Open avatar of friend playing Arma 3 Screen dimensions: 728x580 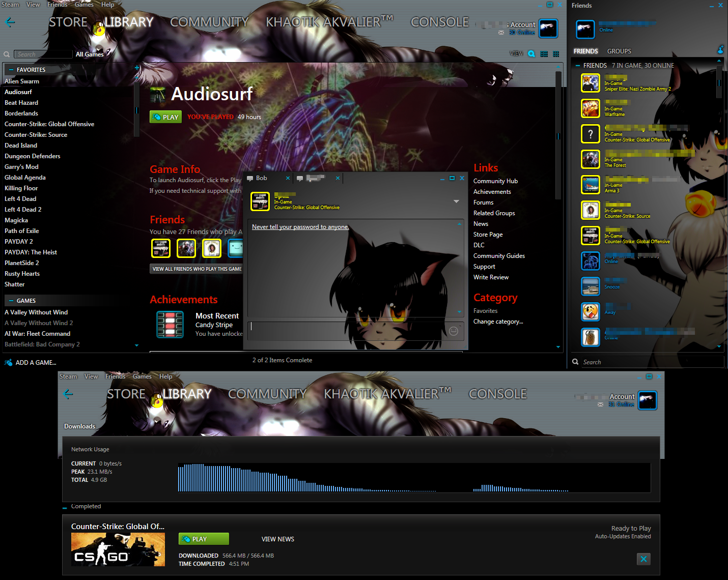(x=591, y=185)
